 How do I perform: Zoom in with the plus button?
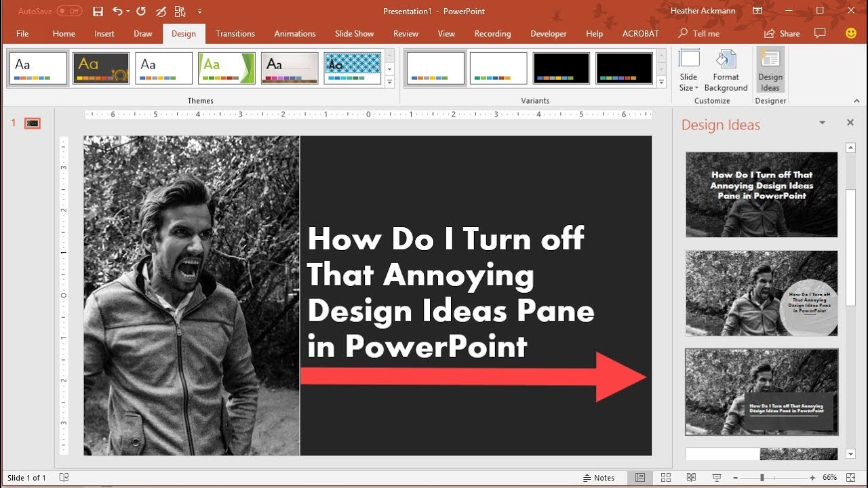[x=812, y=478]
